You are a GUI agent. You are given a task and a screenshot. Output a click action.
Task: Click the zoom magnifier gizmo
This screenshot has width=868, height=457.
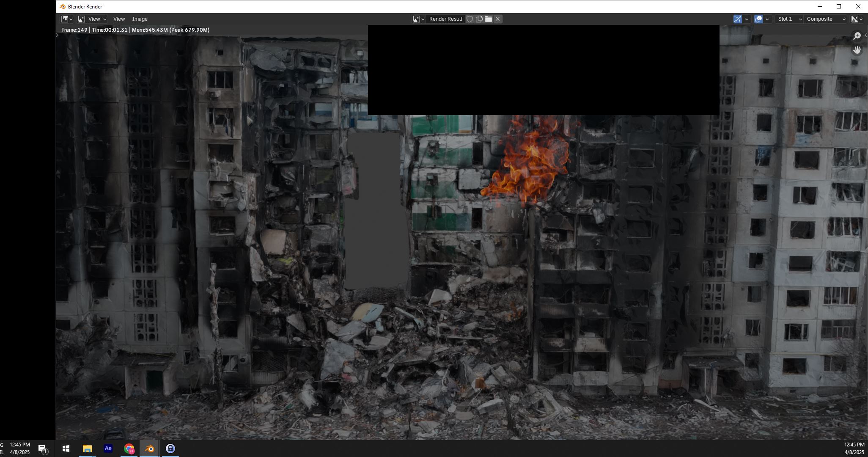[x=857, y=36]
